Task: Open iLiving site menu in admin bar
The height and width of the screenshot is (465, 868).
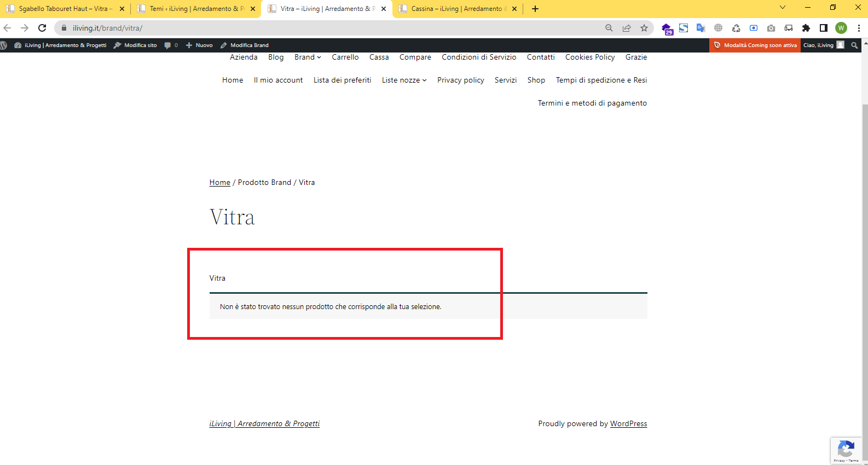Action: [x=60, y=45]
